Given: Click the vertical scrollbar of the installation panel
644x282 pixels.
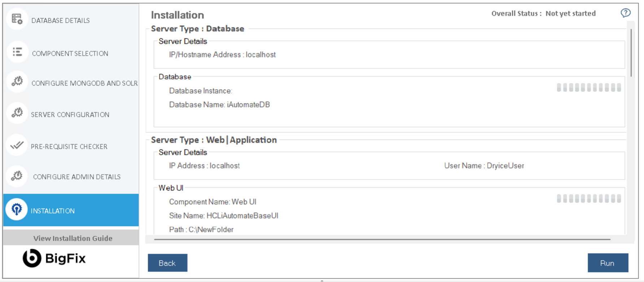Looking at the screenshot, I should 631,53.
